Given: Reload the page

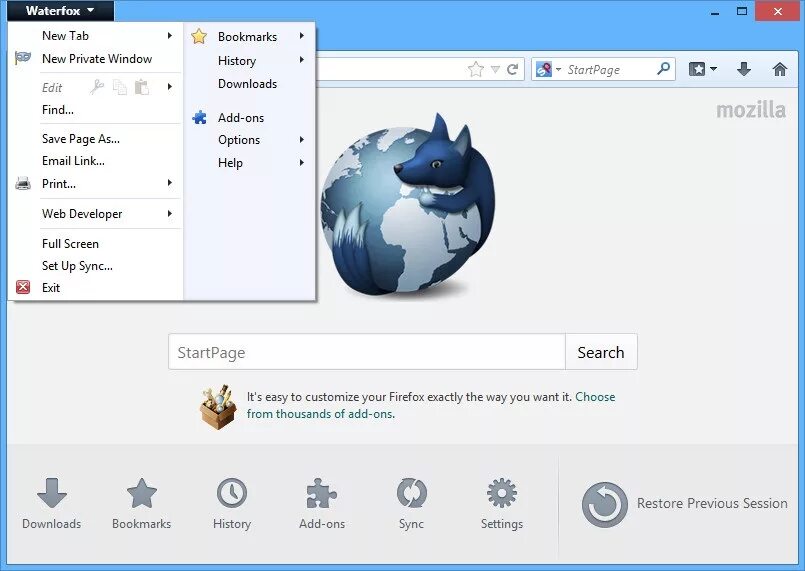Looking at the screenshot, I should point(512,69).
